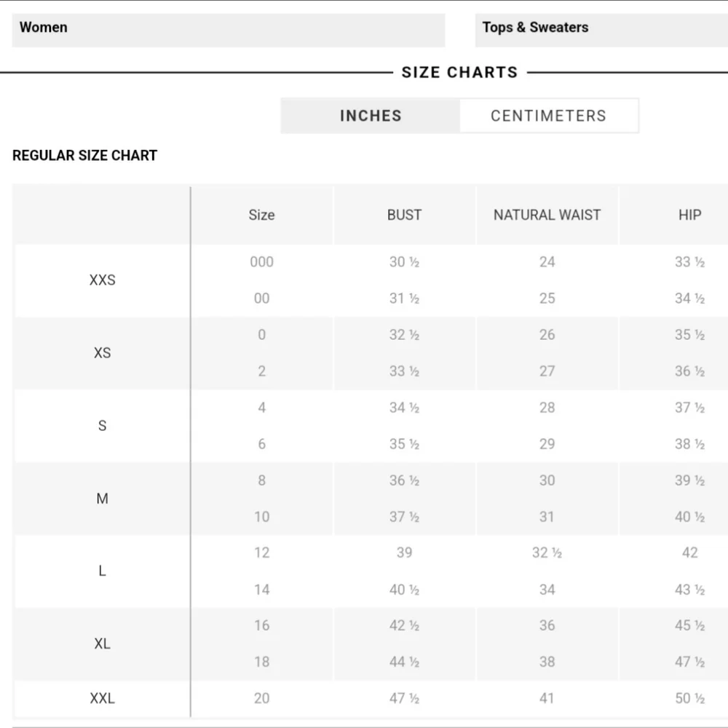Image resolution: width=728 pixels, height=728 pixels.
Task: Select the L size row label
Action: (x=102, y=571)
